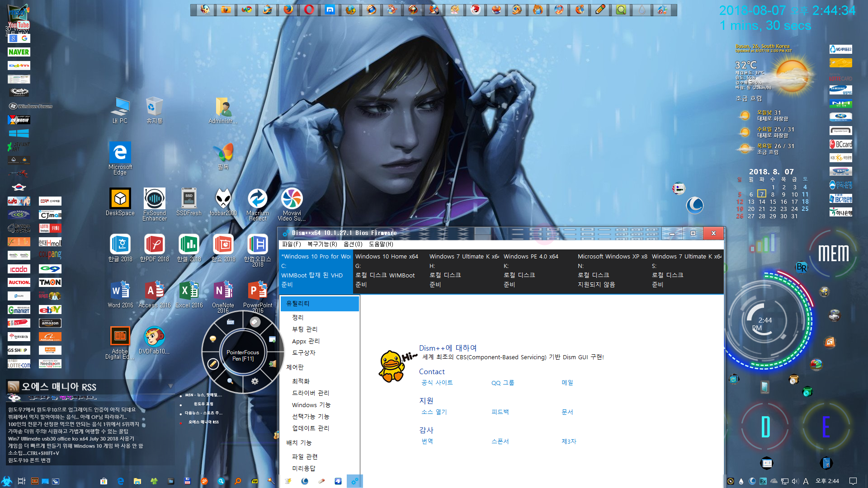Open 소스 열기 link
This screenshot has width=868, height=488.
(434, 412)
